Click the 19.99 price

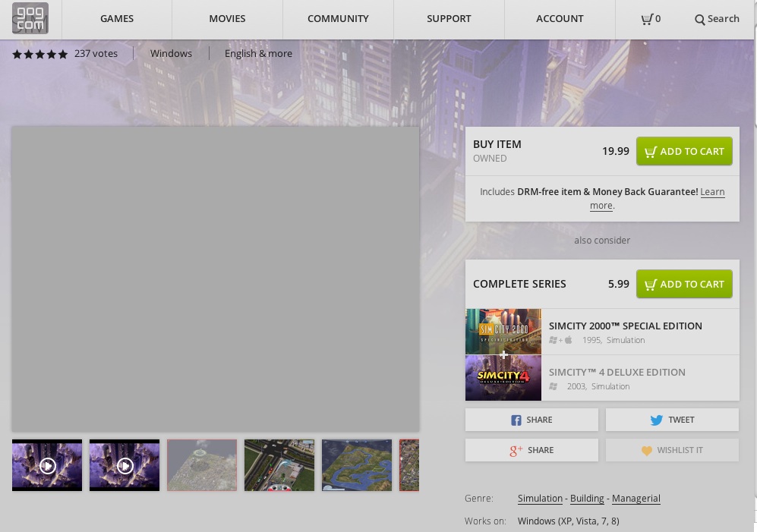[616, 151]
